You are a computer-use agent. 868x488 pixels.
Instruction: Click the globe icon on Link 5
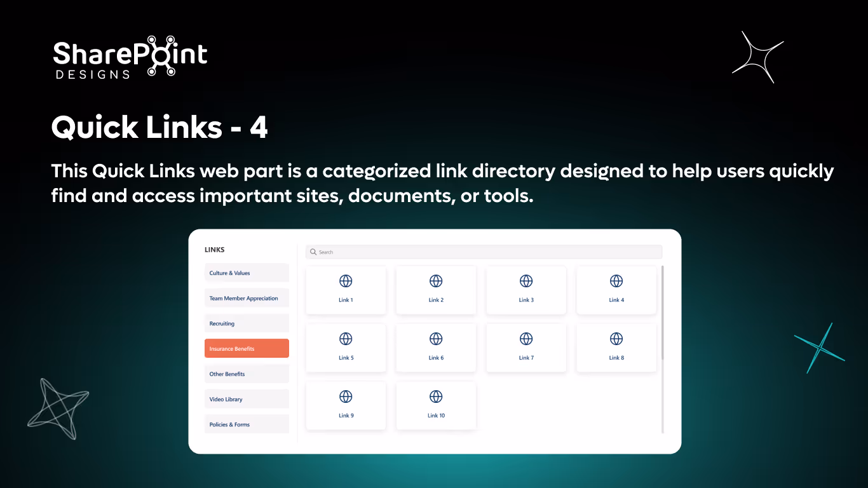(346, 338)
